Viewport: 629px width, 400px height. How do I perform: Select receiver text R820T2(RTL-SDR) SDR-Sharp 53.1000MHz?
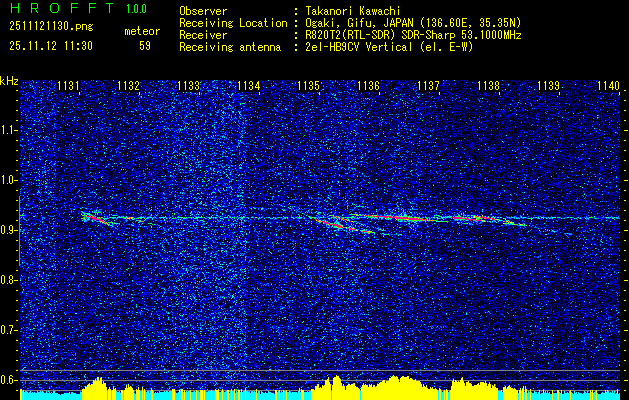pos(414,35)
